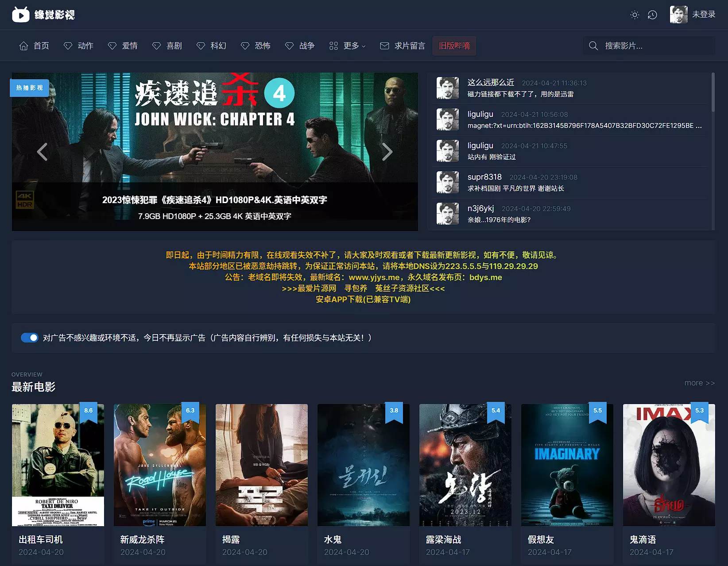The height and width of the screenshot is (566, 728).
Task: Open the 求片留言 menu item
Action: [x=403, y=46]
